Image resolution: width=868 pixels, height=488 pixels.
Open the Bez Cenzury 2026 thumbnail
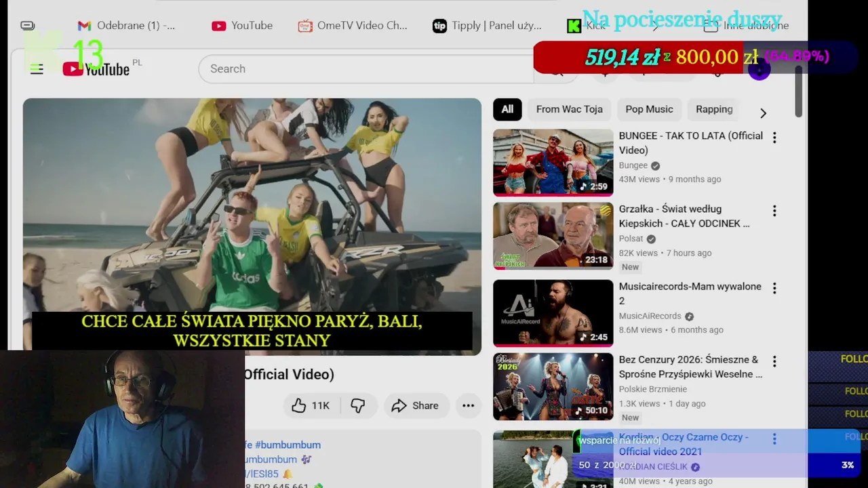pyautogui.click(x=553, y=386)
